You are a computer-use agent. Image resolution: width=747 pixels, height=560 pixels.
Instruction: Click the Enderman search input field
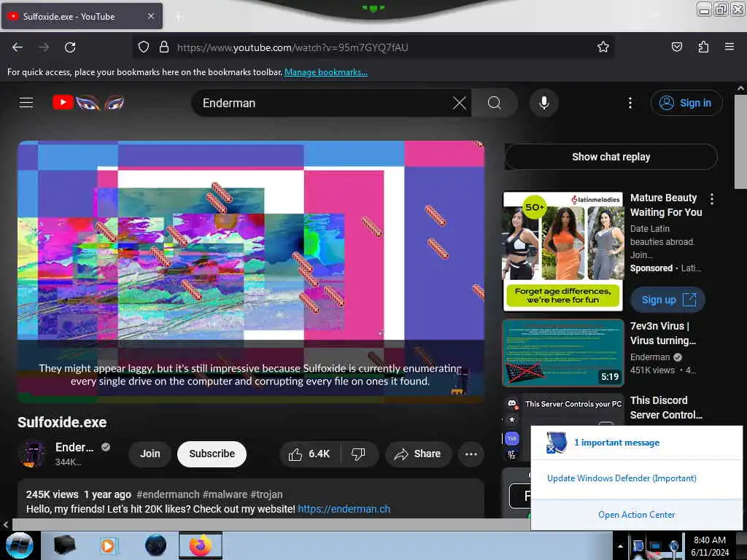[324, 103]
